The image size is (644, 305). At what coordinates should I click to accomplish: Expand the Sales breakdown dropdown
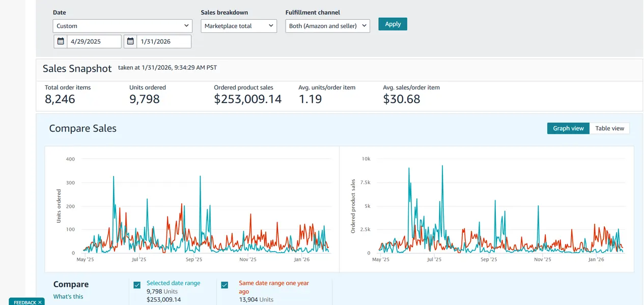239,26
